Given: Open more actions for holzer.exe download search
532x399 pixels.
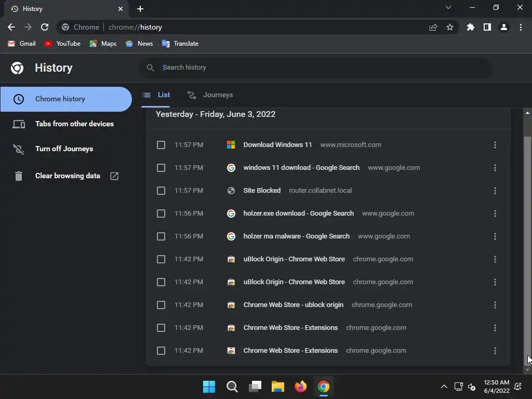Looking at the screenshot, I should [x=495, y=214].
